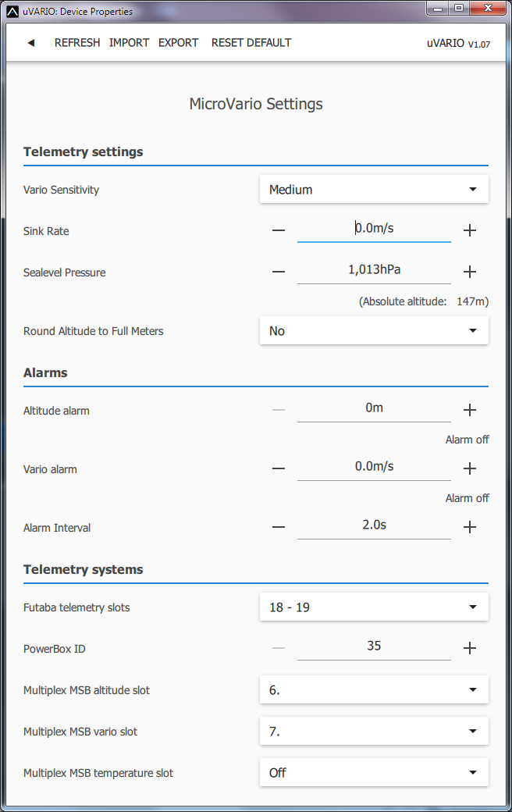
Task: Select Multiplex MSB altitude slot dropdown
Action: click(x=374, y=689)
